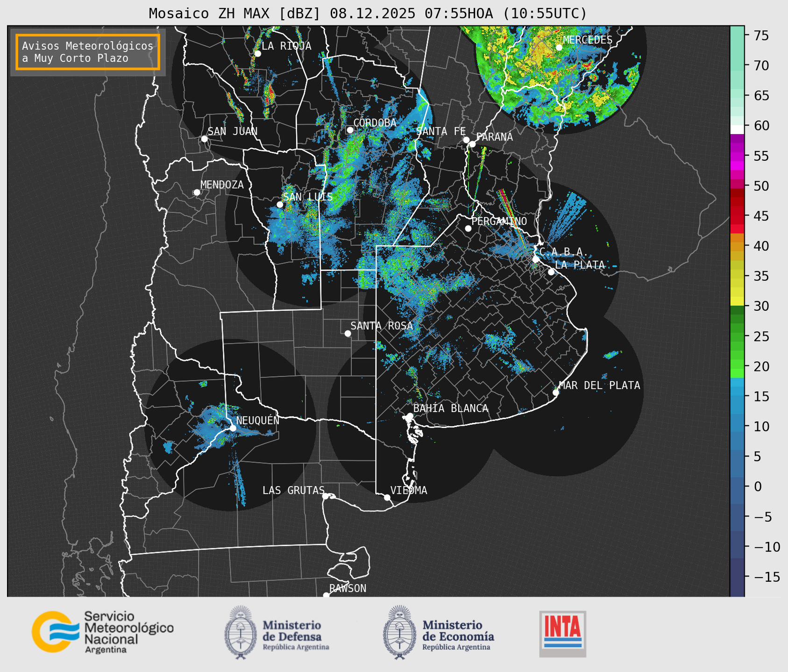Click the mint 70 dBZ color band
The height and width of the screenshot is (672, 788).
[737, 65]
